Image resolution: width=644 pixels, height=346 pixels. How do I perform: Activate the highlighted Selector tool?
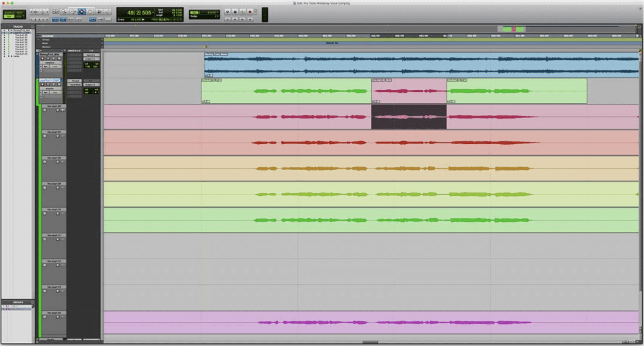click(81, 12)
